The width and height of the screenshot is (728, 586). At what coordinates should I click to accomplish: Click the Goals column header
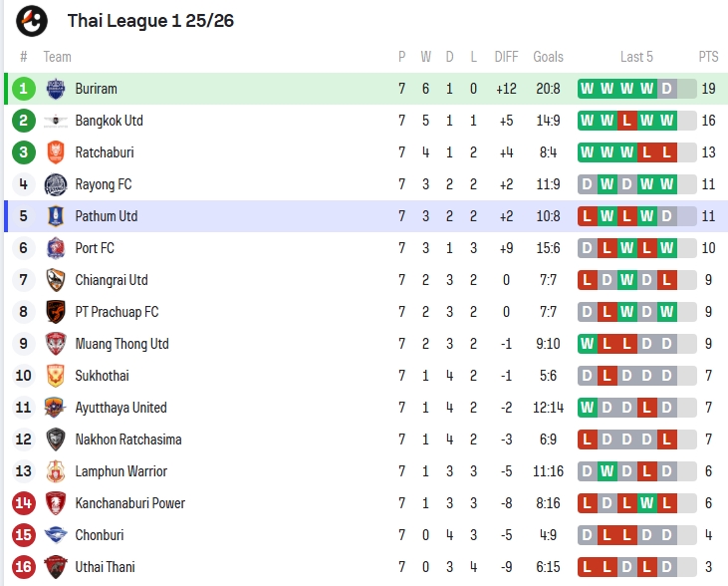548,57
